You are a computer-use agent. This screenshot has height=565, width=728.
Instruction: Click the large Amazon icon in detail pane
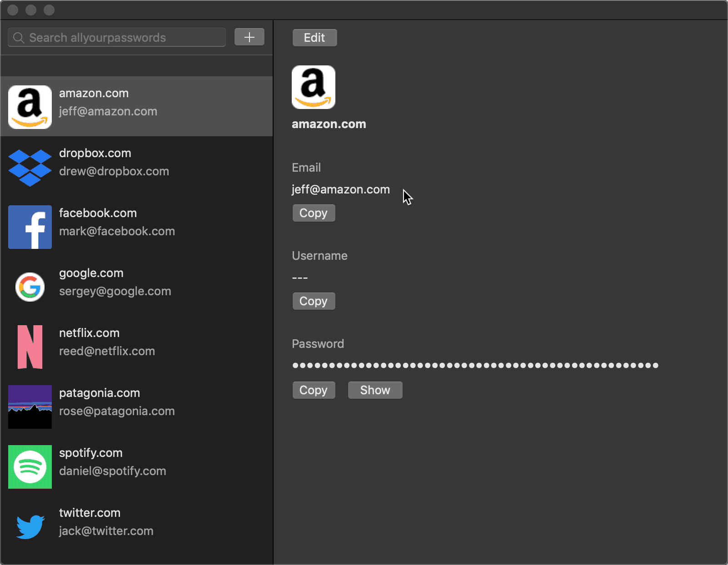coord(314,87)
